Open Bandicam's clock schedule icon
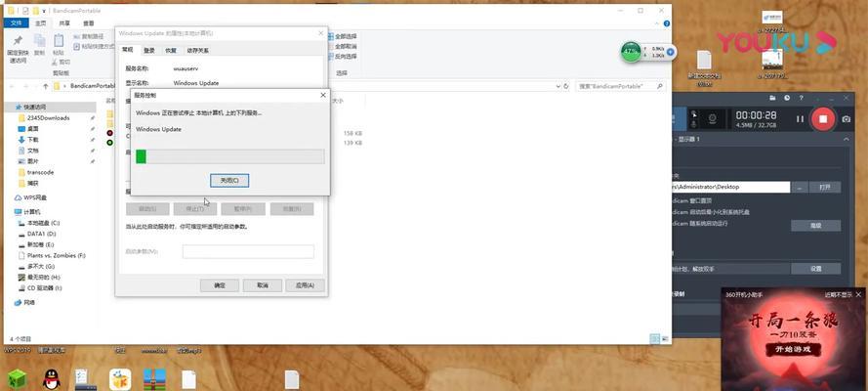Screen dimensions: 868x391 pos(787,98)
